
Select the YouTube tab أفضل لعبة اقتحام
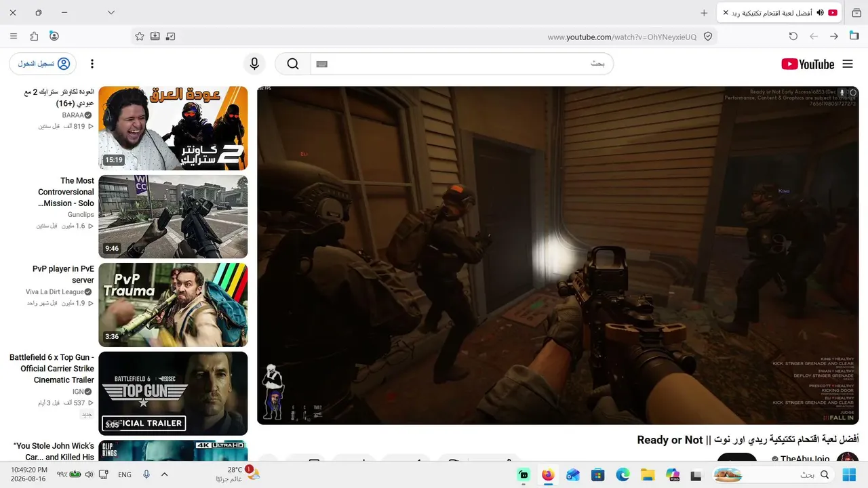[x=780, y=13]
